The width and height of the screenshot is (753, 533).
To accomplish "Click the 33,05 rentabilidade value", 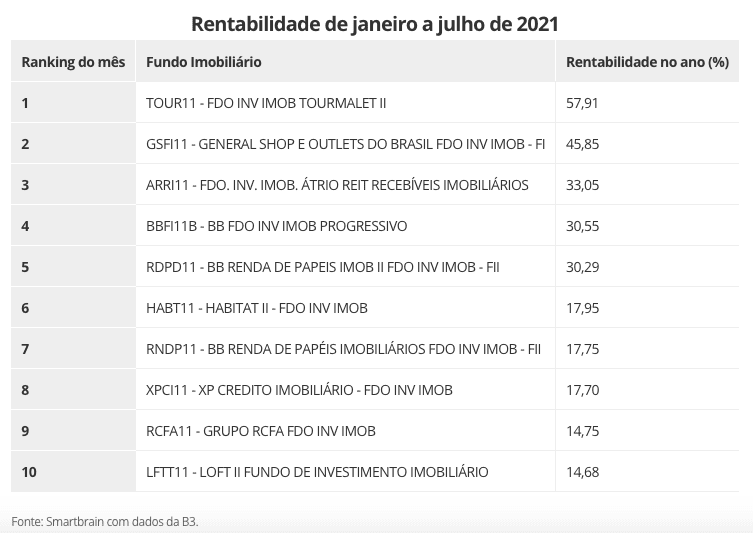I will pos(582,185).
